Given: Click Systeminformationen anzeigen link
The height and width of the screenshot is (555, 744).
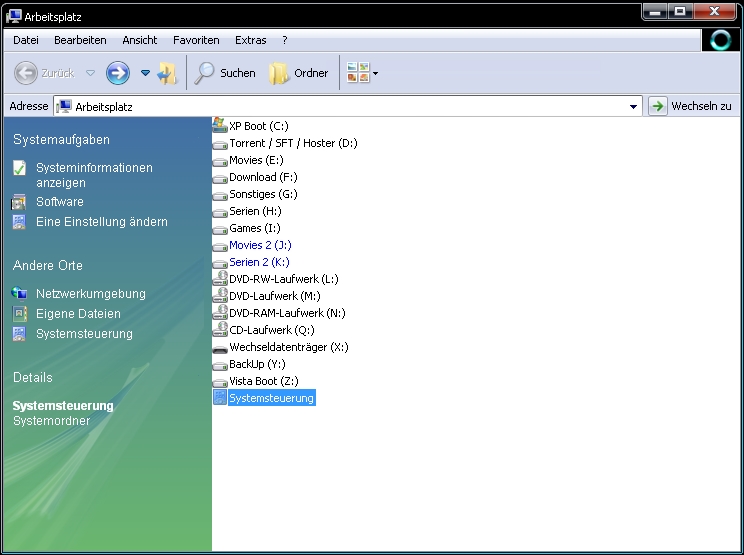Looking at the screenshot, I should tap(94, 175).
